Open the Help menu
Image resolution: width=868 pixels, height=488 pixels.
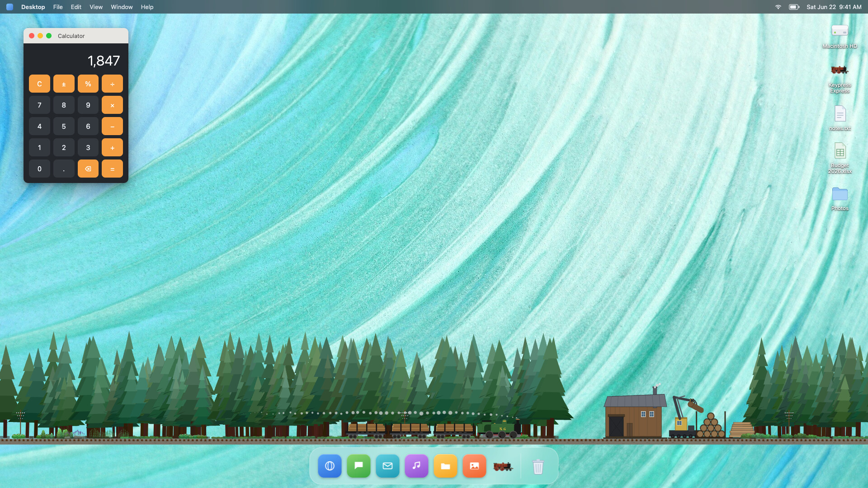tap(147, 7)
